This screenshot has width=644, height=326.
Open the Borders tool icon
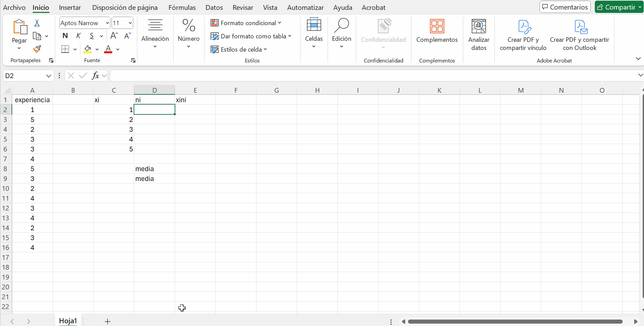(65, 49)
